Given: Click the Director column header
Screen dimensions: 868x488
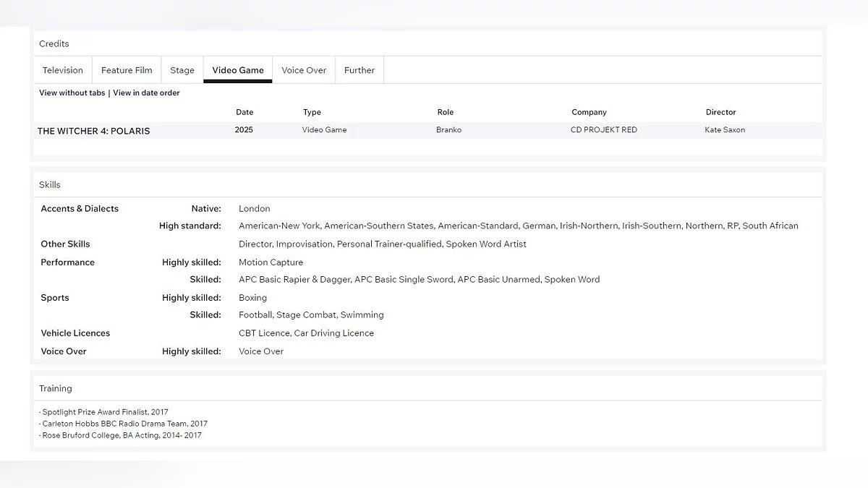Looking at the screenshot, I should (x=720, y=112).
